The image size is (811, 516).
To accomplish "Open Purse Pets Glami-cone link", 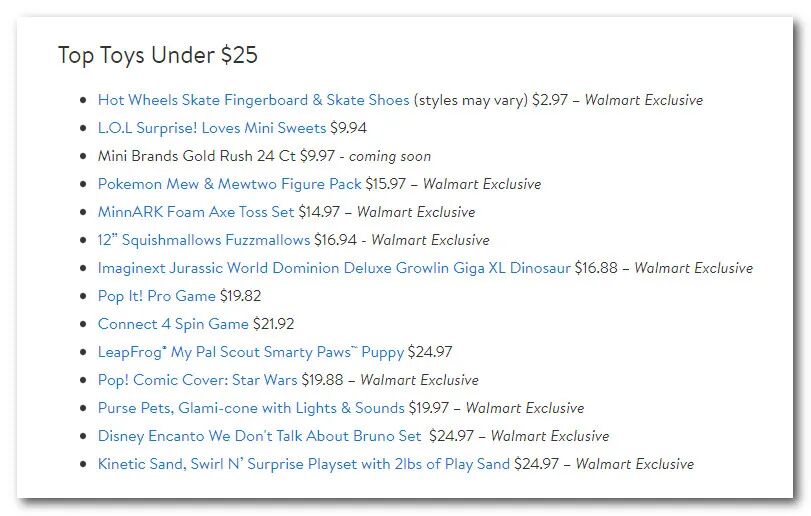I will coord(251,408).
